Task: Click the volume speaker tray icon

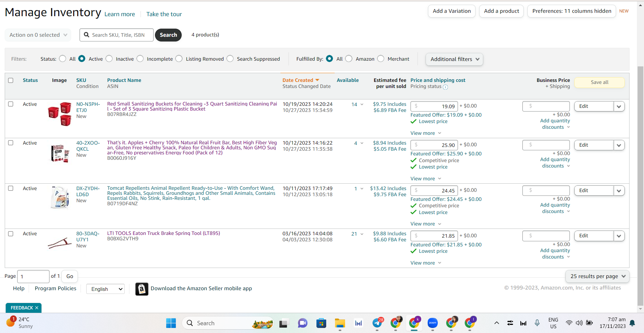Action: tap(579, 323)
